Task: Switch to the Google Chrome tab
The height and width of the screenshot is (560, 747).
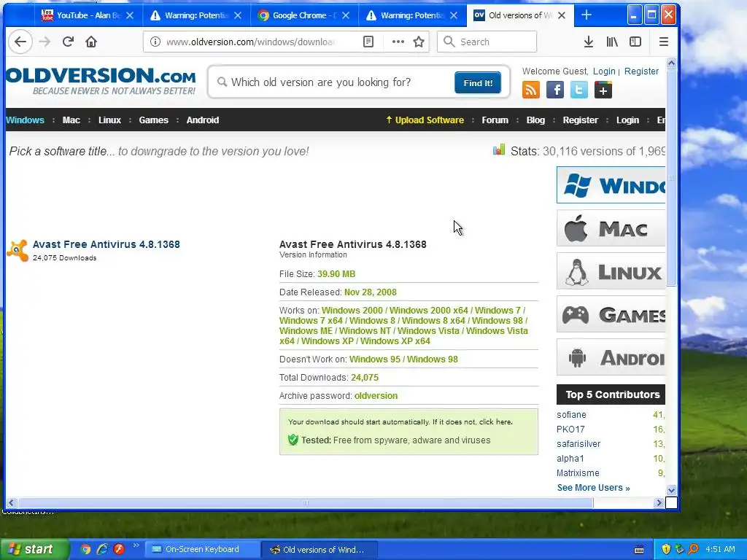Action: click(x=303, y=15)
